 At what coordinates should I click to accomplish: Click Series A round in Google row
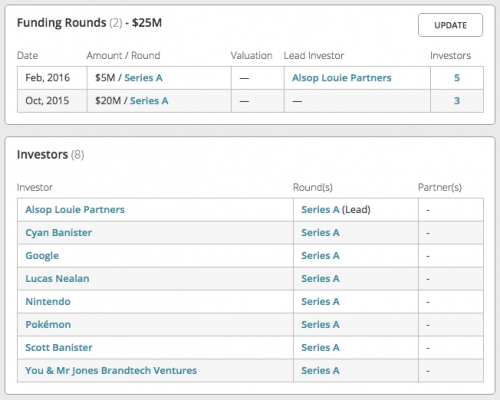pyautogui.click(x=320, y=256)
